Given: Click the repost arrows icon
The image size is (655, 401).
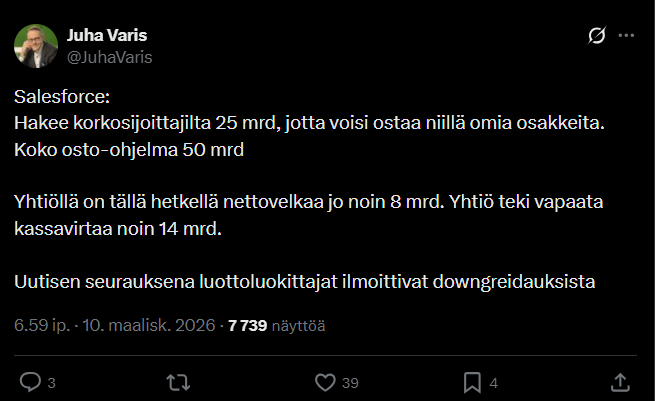Looking at the screenshot, I should (178, 381).
